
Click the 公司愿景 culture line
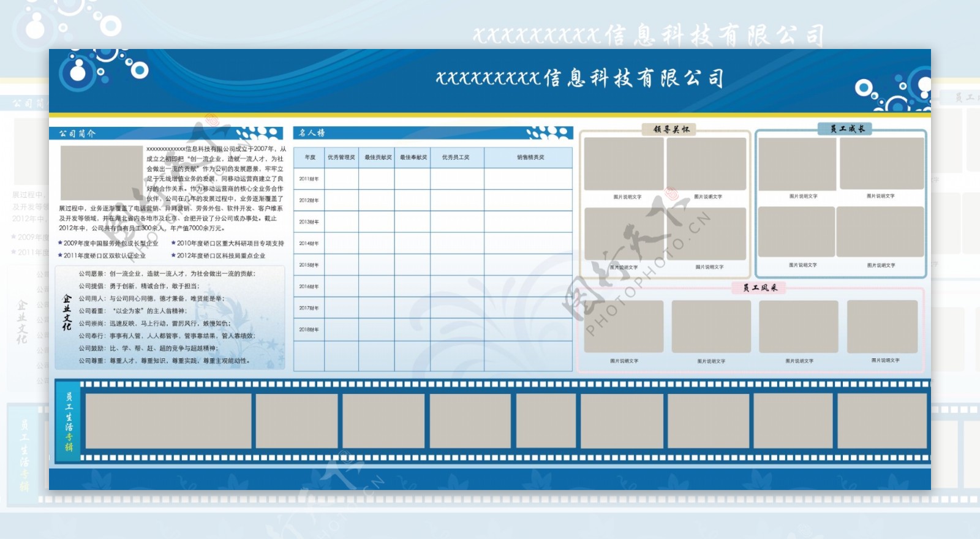167,274
